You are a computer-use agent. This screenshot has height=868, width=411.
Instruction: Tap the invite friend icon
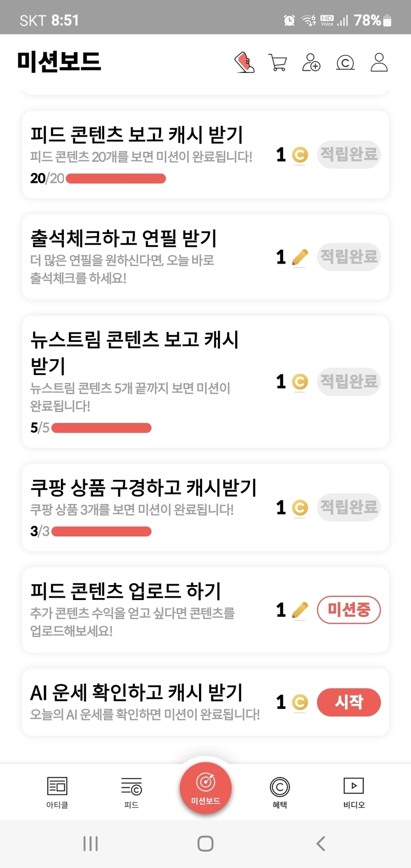(311, 63)
